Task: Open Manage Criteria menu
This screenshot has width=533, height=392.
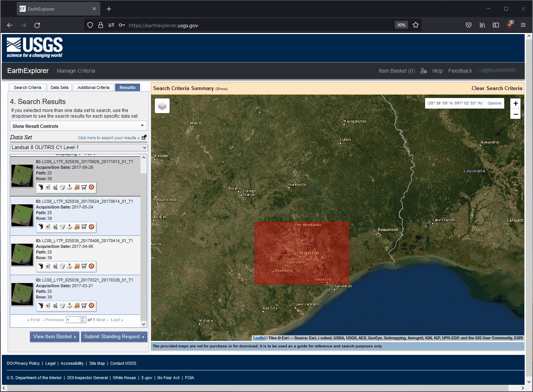Action: 76,71
